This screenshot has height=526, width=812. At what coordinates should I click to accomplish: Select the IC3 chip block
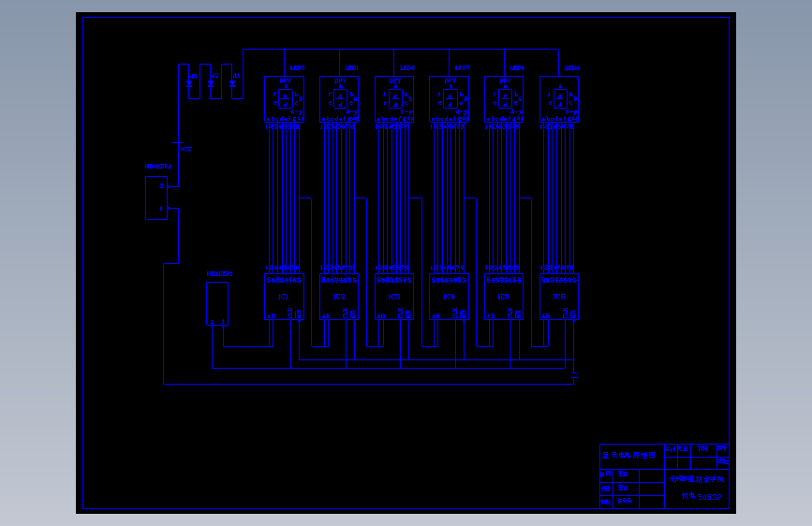click(394, 297)
